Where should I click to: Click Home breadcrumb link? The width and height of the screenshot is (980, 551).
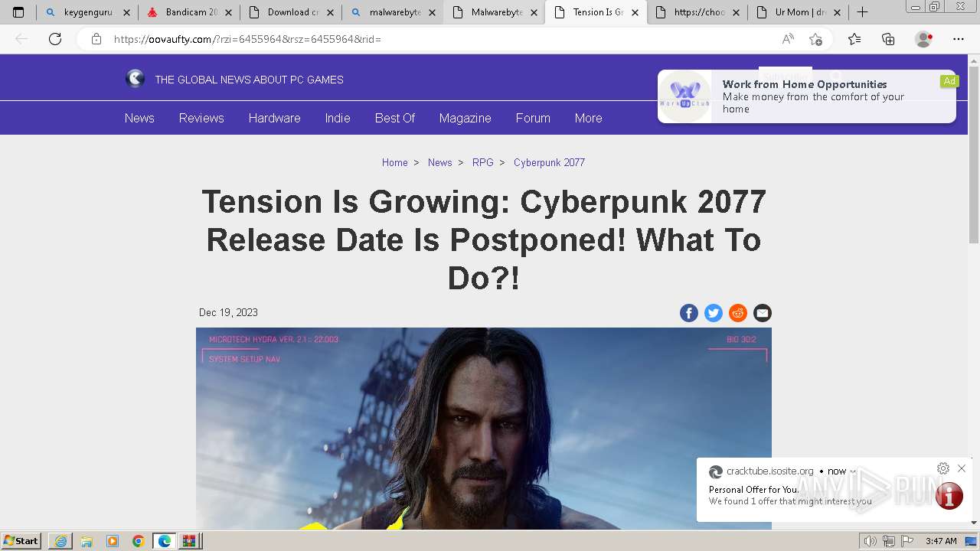(394, 162)
